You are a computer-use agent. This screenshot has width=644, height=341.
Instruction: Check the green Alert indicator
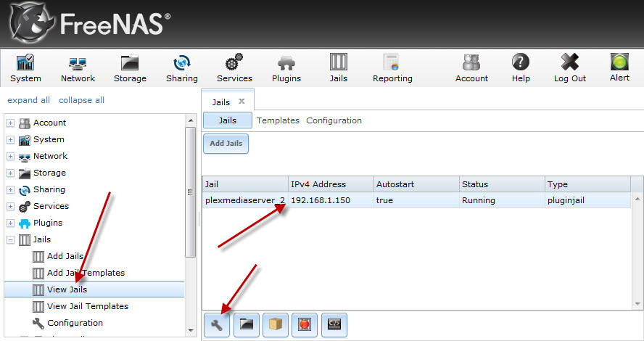619,67
